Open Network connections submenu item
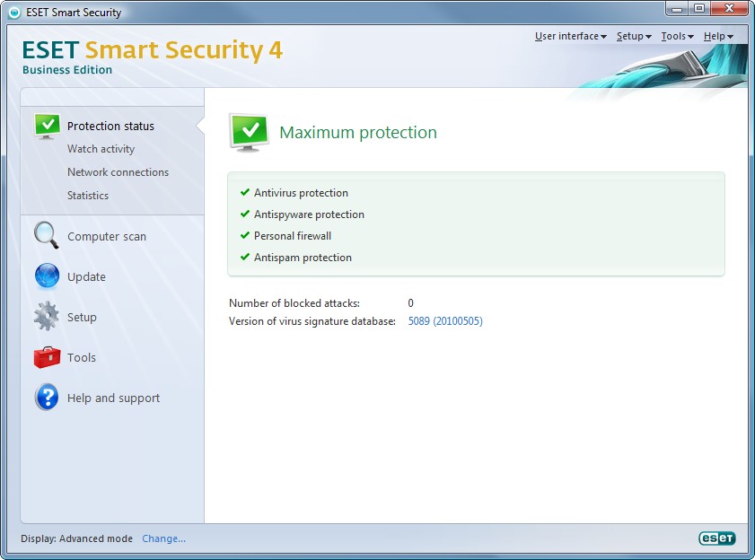 118,172
